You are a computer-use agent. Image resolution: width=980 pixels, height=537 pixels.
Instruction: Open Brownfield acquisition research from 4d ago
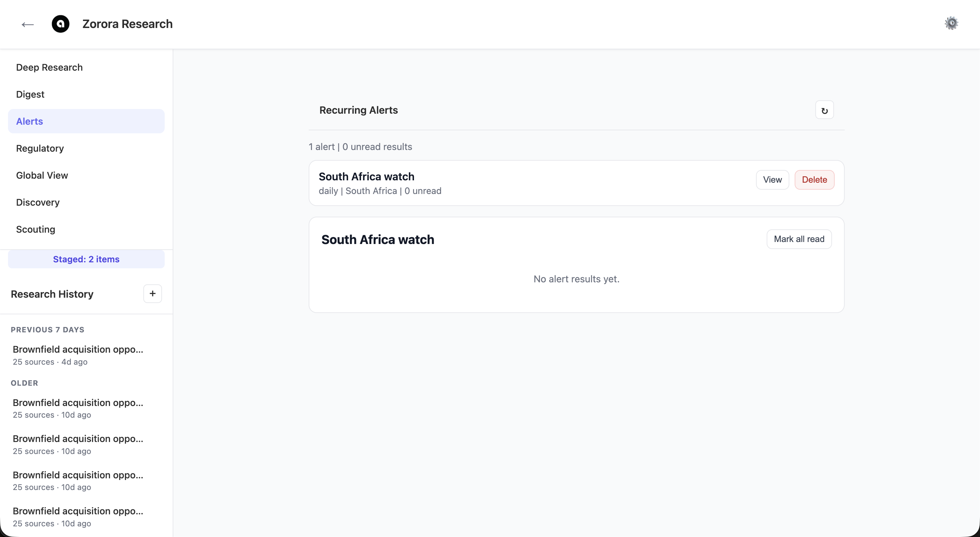click(78, 354)
